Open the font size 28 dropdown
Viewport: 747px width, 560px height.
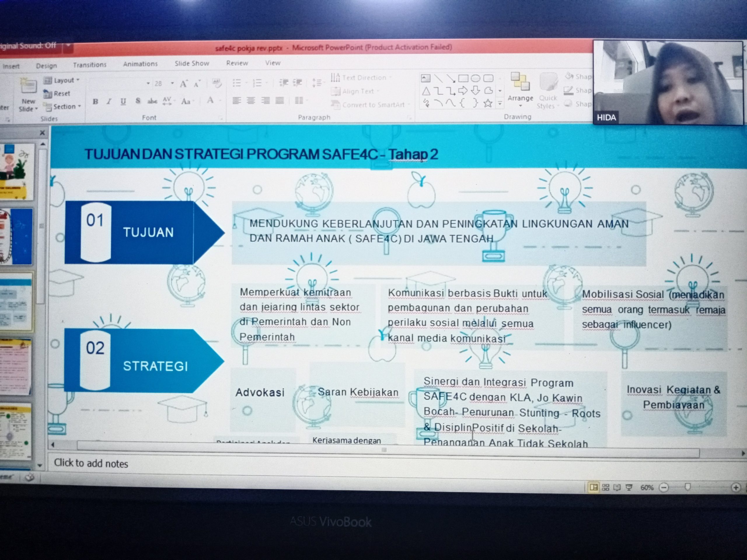(172, 83)
